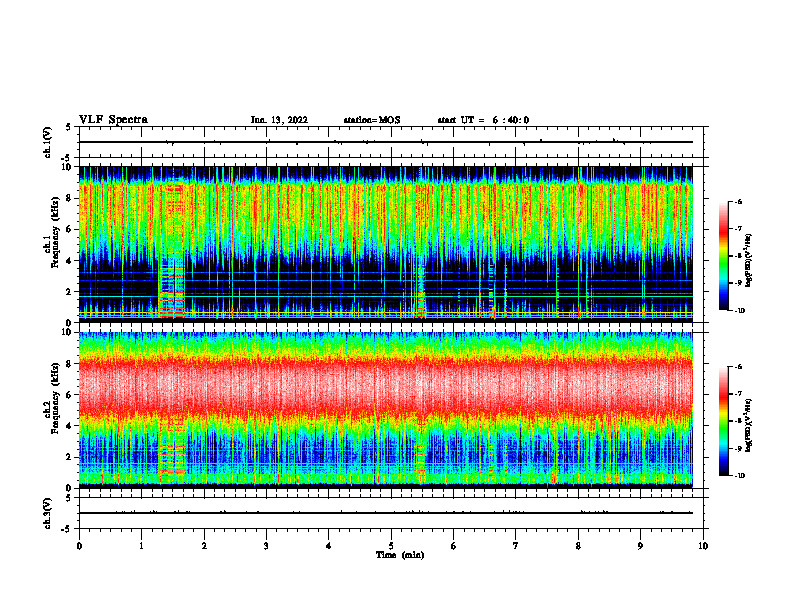Click time axis tick label "4"

[328, 546]
